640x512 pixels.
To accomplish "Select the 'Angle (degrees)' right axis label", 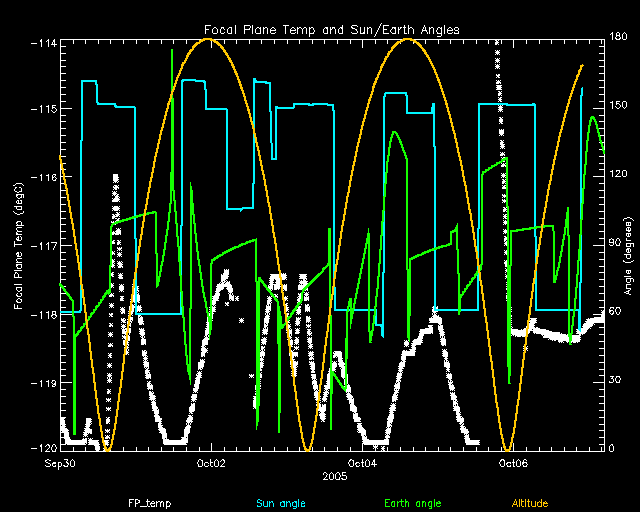I will click(x=625, y=245).
